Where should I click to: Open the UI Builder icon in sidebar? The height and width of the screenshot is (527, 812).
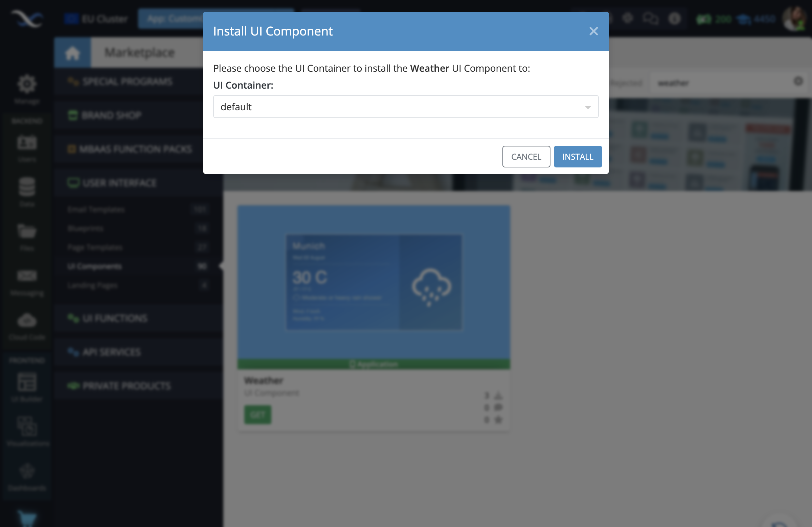(27, 383)
